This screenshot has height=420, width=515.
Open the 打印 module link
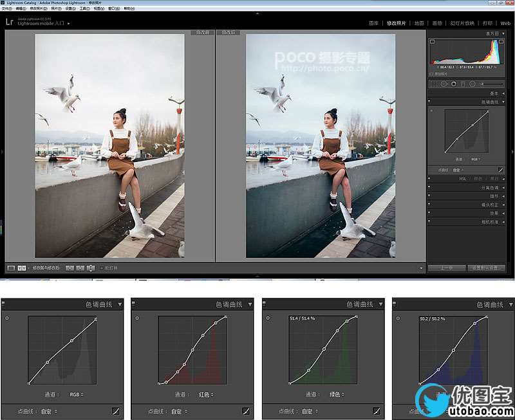tap(487, 23)
